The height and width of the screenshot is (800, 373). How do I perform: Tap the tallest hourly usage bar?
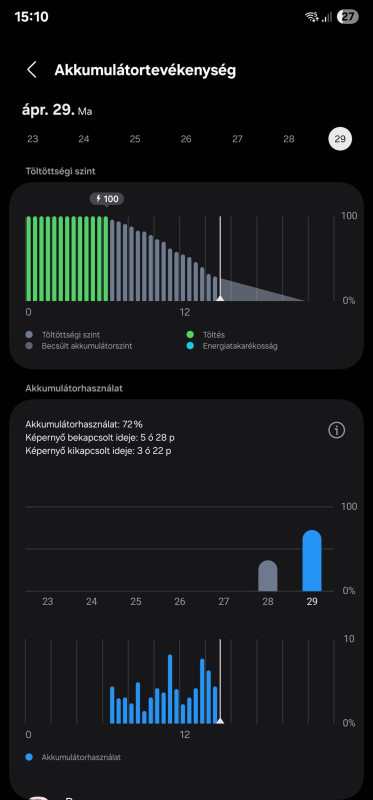(x=170, y=689)
